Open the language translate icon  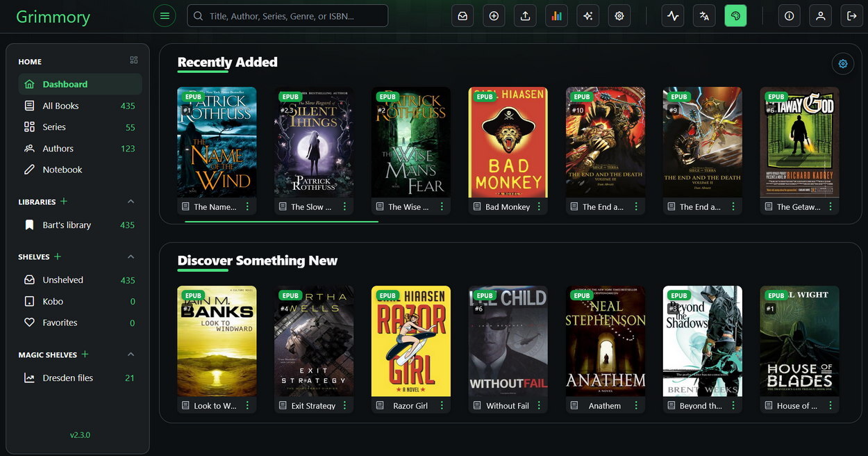[704, 15]
